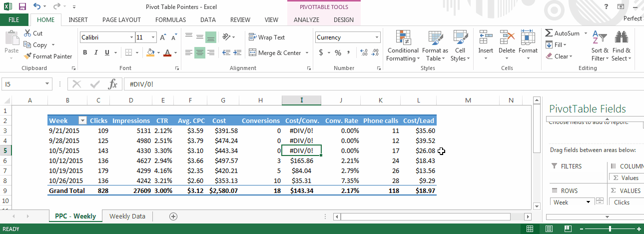Expand the Name Box dropdown
Viewport: 644px width, 234px height.
pyautogui.click(x=47, y=84)
